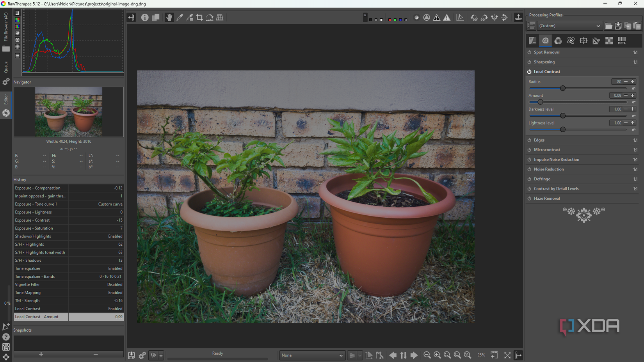644x362 pixels.
Task: Click the Save current image icon
Action: pos(132,355)
